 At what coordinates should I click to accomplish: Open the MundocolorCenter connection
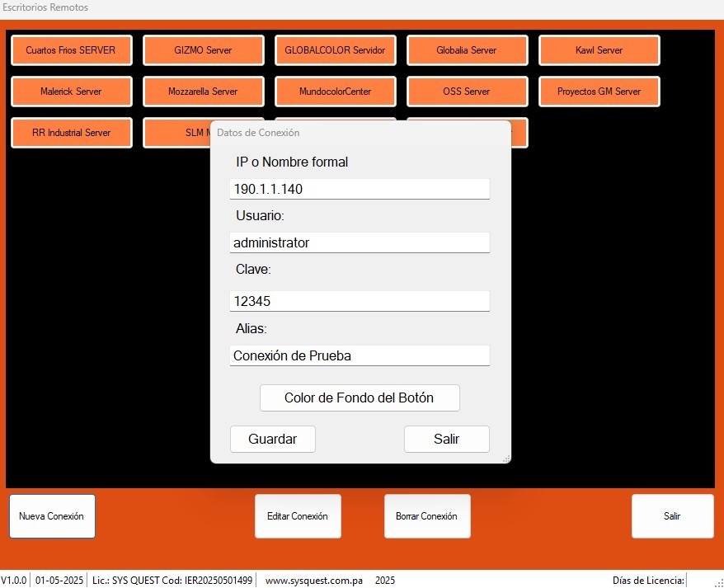click(x=335, y=92)
